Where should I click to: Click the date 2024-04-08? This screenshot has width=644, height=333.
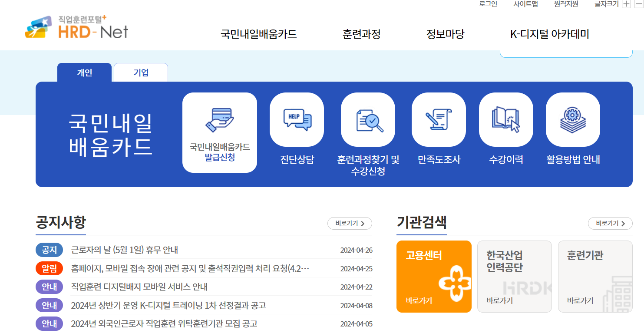pos(357,306)
